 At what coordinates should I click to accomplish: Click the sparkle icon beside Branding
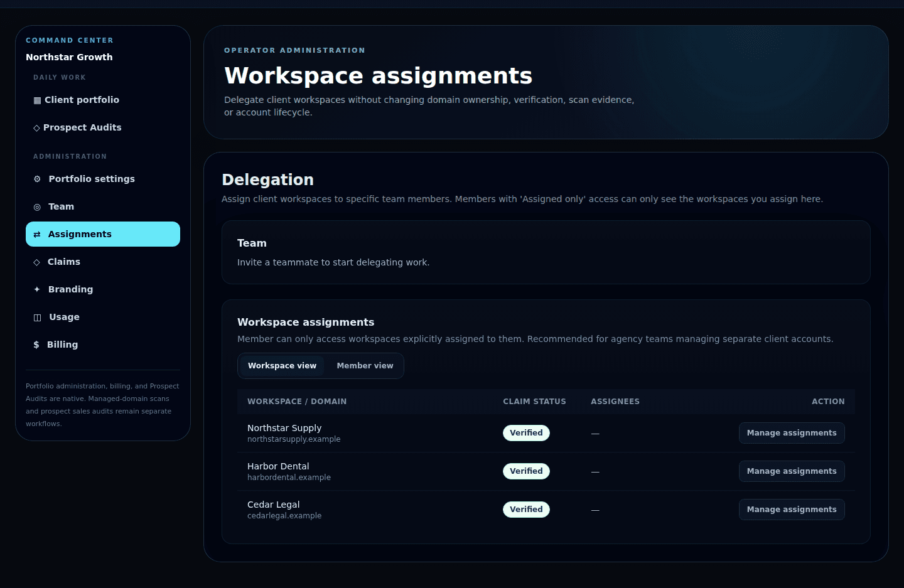tap(37, 289)
